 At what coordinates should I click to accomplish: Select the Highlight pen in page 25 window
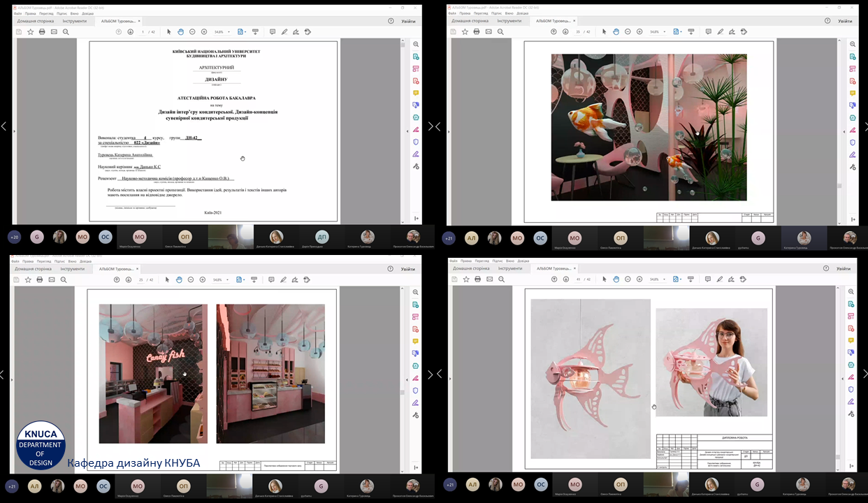282,279
